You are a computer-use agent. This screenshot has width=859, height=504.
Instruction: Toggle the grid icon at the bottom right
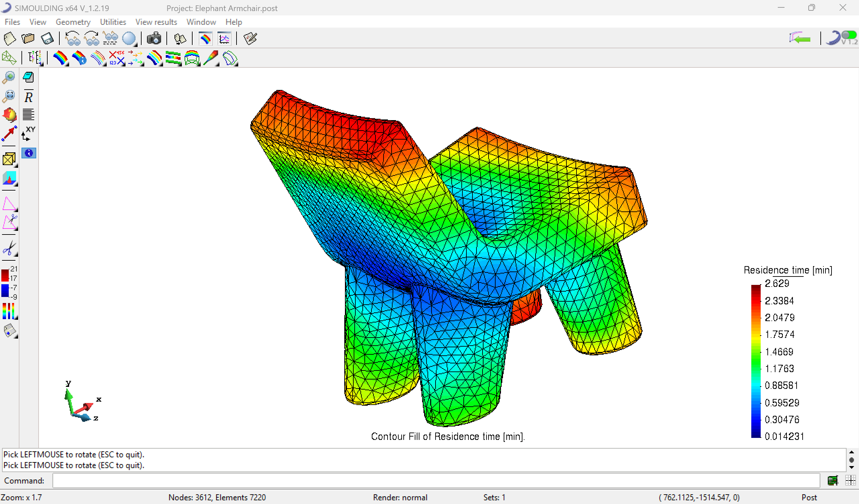(851, 481)
